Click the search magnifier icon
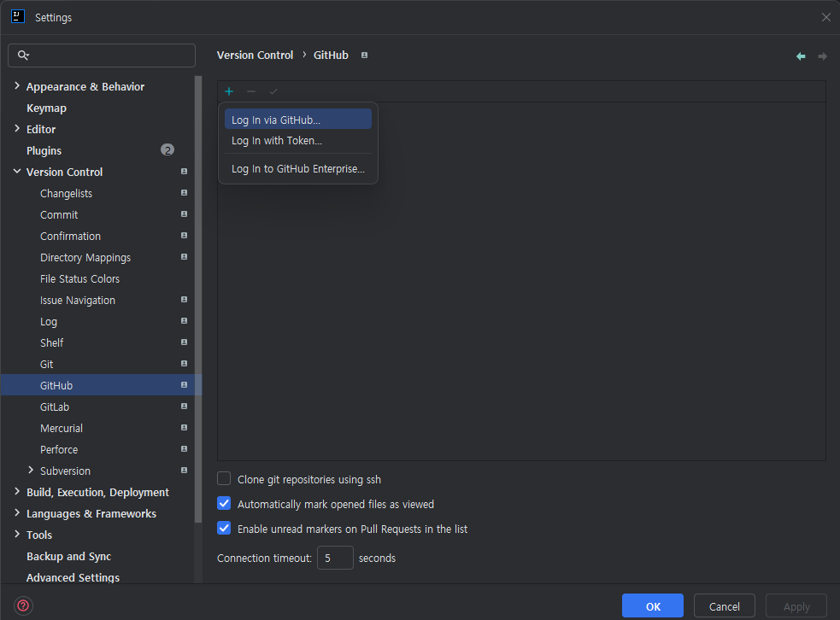840x620 pixels. click(23, 56)
